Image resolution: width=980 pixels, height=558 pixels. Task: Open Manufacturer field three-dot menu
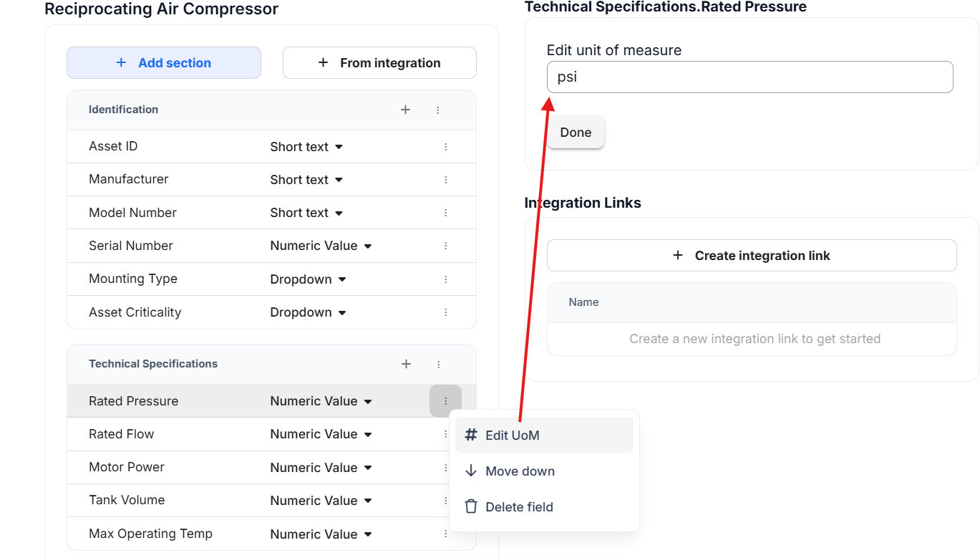[x=445, y=180]
